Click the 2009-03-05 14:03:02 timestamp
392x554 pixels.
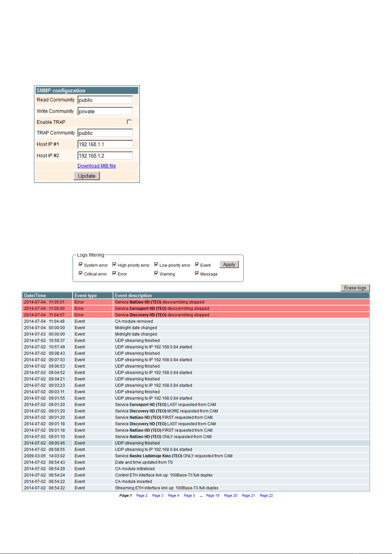(x=44, y=456)
